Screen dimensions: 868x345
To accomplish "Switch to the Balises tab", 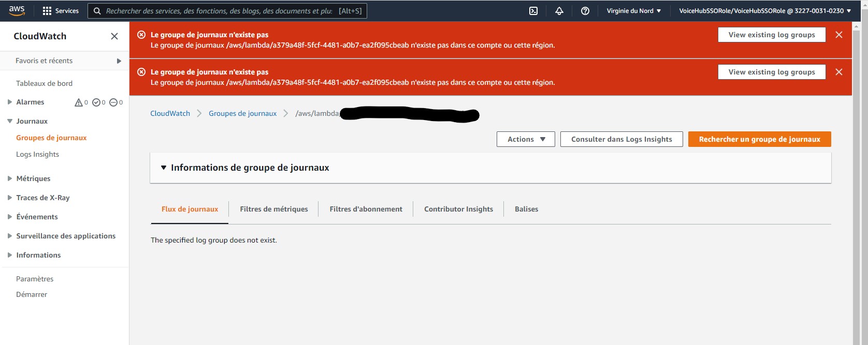I will pos(526,209).
